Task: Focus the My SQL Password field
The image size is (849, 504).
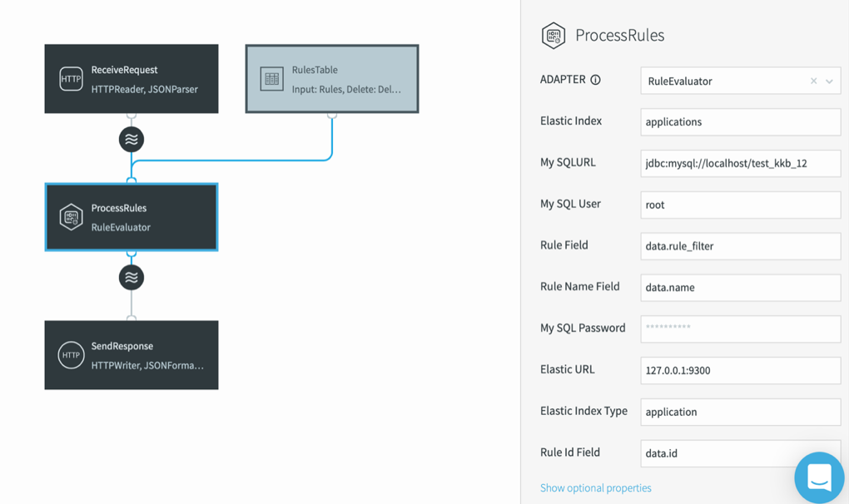Action: click(x=740, y=329)
